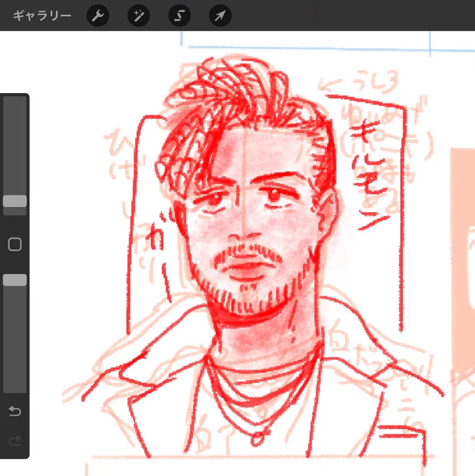475x476 pixels.
Task: Tap the square modify button in sidebar
Action: tap(15, 244)
